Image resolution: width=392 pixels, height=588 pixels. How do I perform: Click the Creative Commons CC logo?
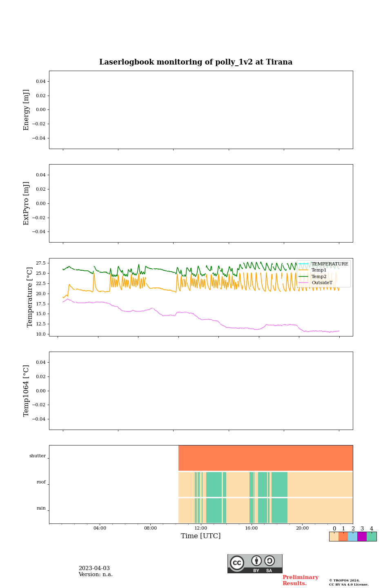(x=237, y=563)
